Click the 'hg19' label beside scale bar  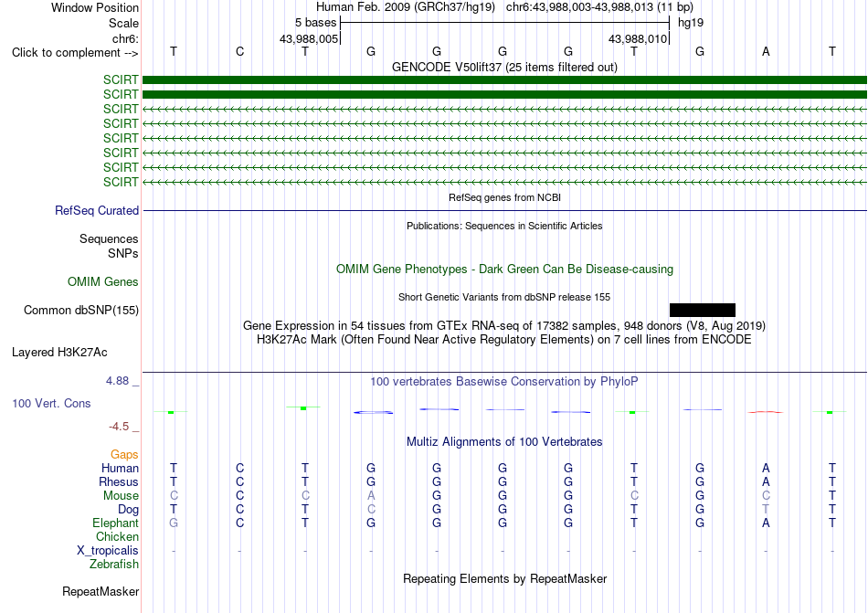(691, 23)
